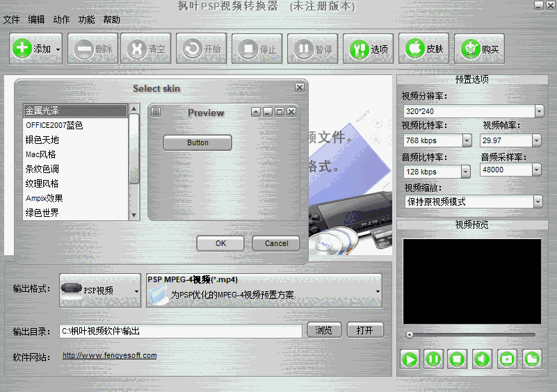This screenshot has width=557, height=392.
Task: Click the video preview seek slider handle
Action: click(x=410, y=335)
